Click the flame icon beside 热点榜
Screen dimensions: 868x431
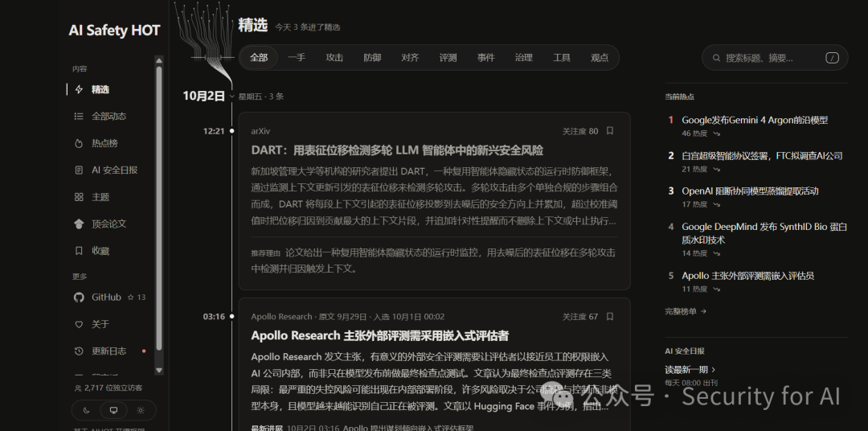pos(79,143)
